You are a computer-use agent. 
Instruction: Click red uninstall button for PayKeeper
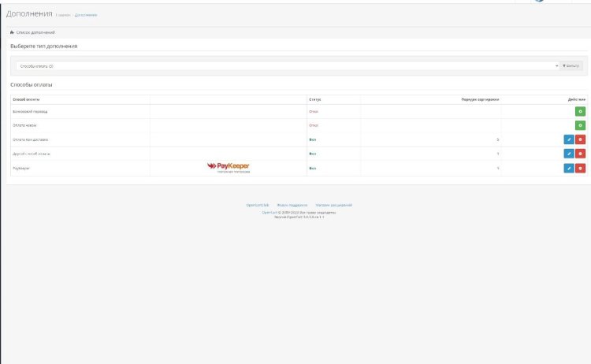580,168
